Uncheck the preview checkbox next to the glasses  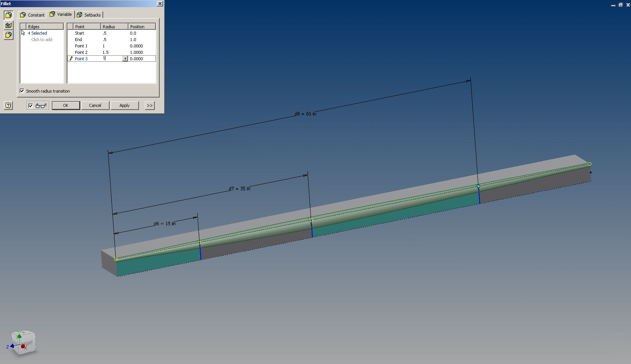click(x=31, y=105)
